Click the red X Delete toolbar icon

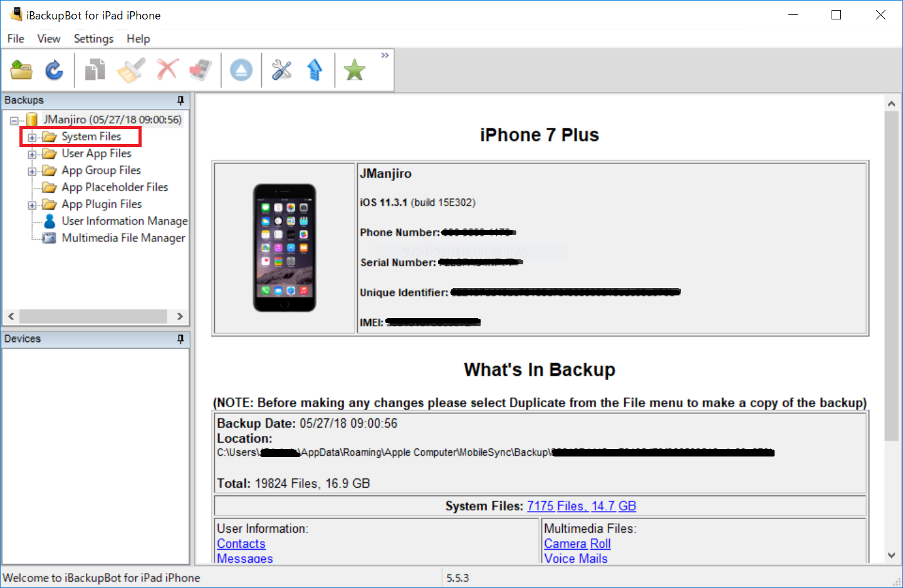point(167,69)
